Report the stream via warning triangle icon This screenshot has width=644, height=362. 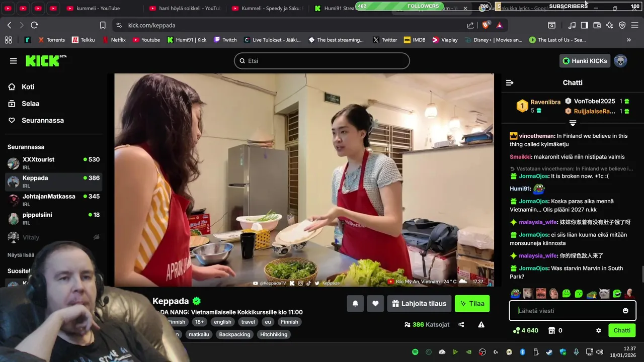coord(481,325)
